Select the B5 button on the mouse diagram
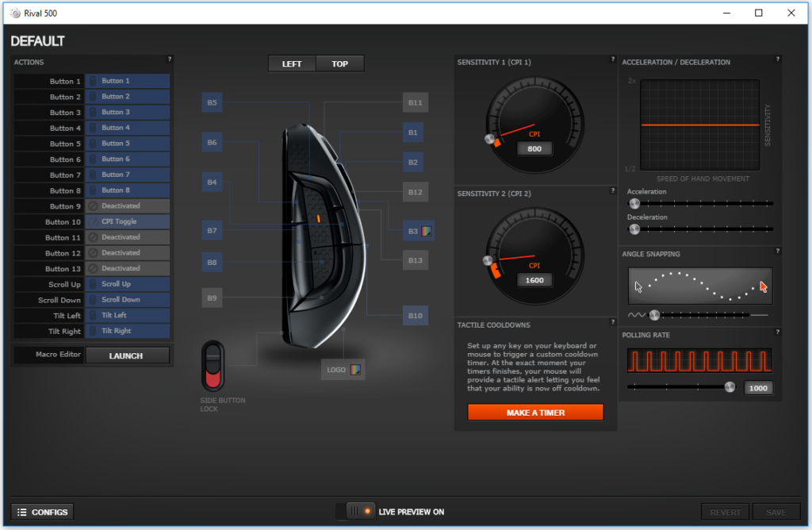 pyautogui.click(x=211, y=102)
